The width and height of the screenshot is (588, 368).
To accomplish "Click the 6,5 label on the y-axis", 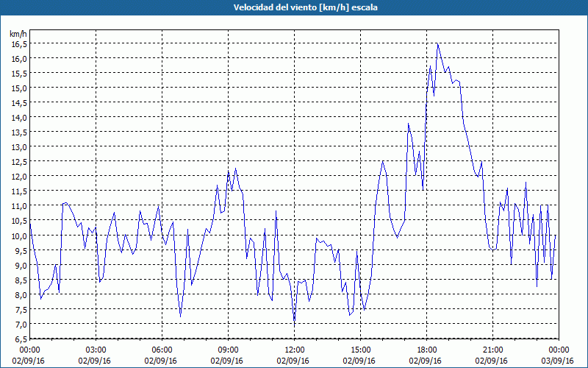I will [21, 339].
